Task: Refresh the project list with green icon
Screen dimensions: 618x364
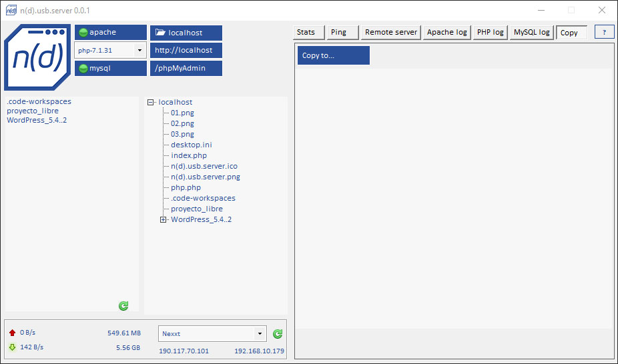Action: click(123, 306)
